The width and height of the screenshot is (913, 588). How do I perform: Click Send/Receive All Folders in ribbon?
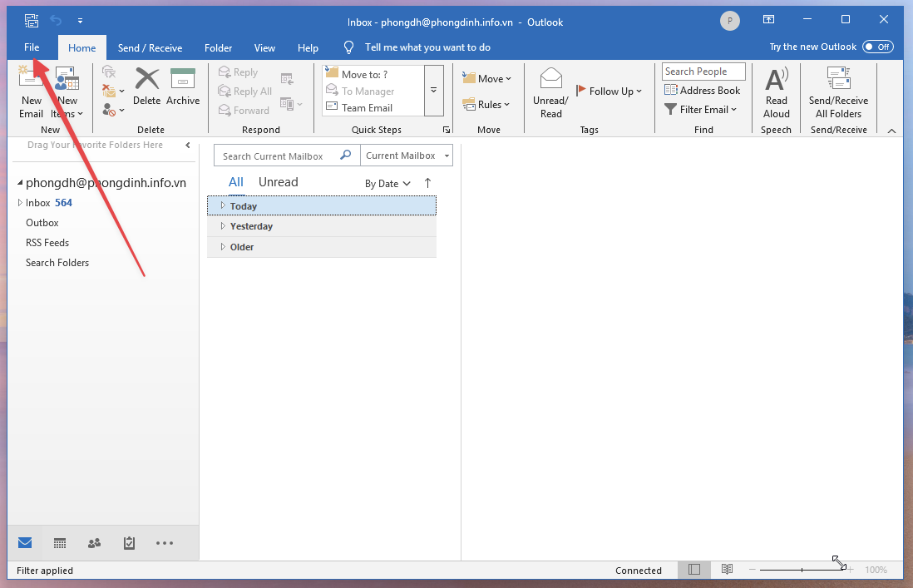pos(838,93)
